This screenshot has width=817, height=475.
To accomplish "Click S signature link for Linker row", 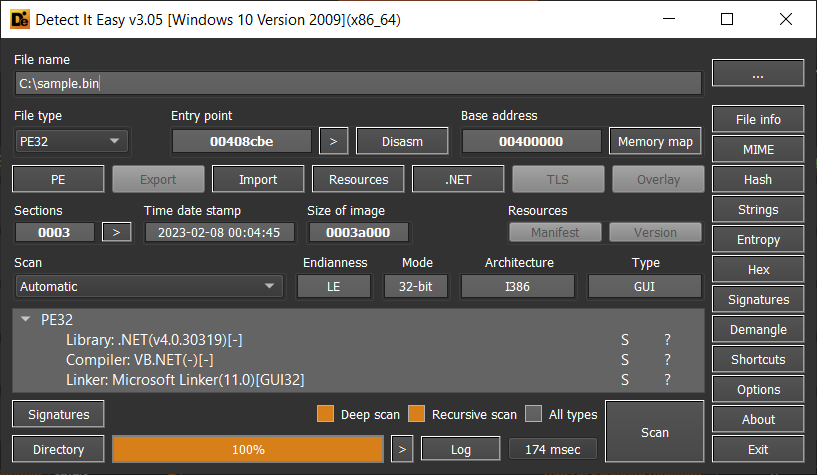I will tap(625, 380).
